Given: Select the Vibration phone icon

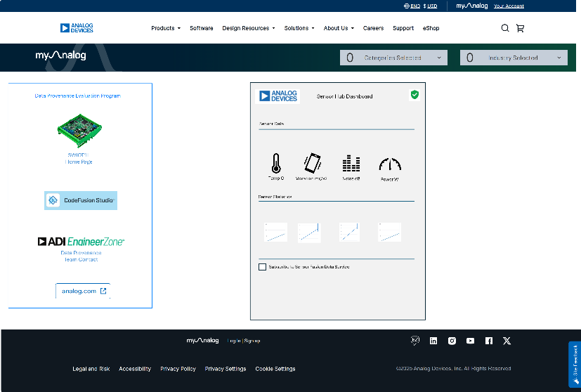Looking at the screenshot, I should coord(312,163).
